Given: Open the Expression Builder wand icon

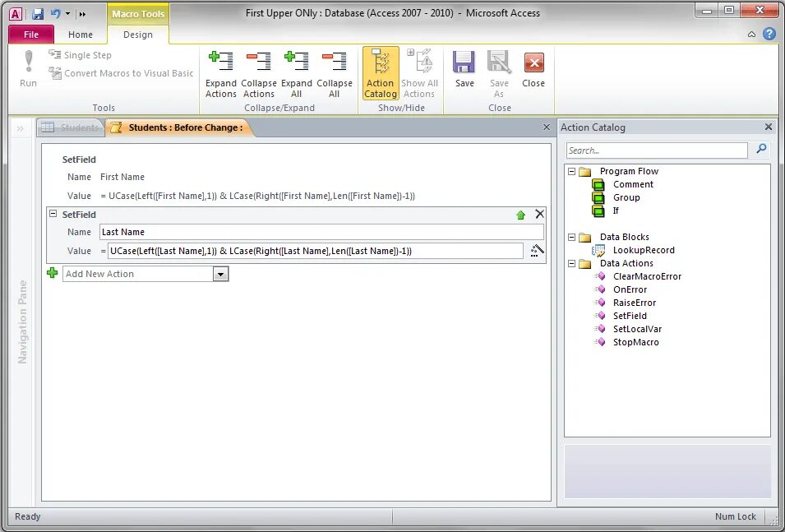Looking at the screenshot, I should click(537, 251).
